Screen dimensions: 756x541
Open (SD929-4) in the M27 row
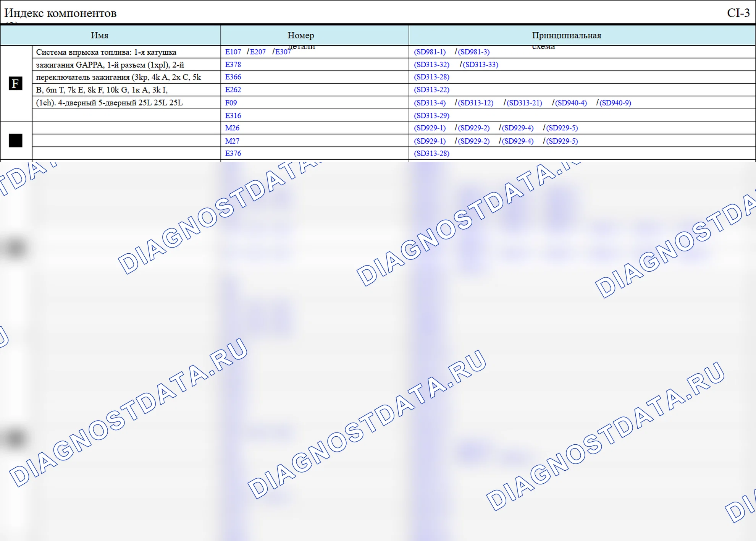518,141
